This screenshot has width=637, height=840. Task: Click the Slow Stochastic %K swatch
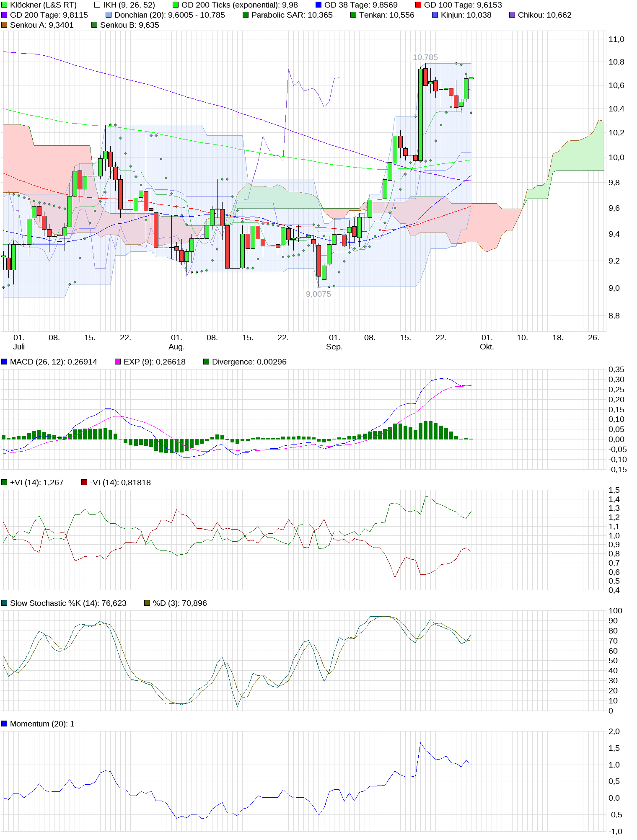(x=4, y=603)
